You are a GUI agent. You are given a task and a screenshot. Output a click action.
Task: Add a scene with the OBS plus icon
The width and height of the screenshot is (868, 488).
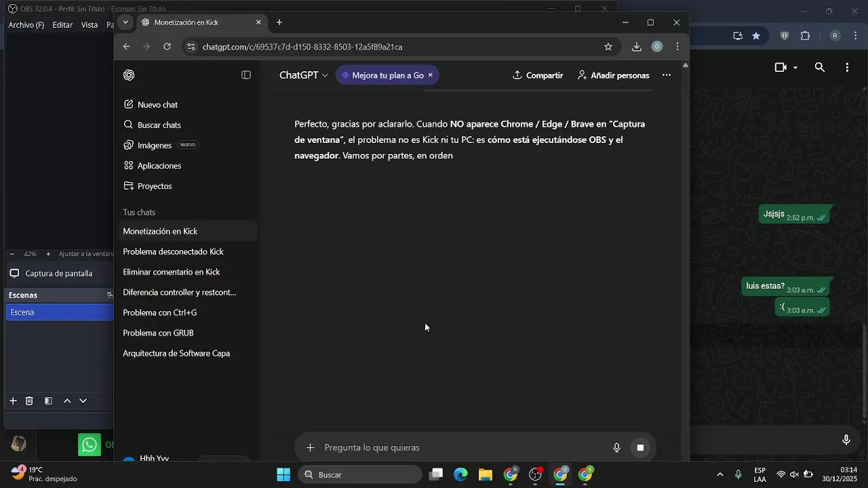(13, 401)
